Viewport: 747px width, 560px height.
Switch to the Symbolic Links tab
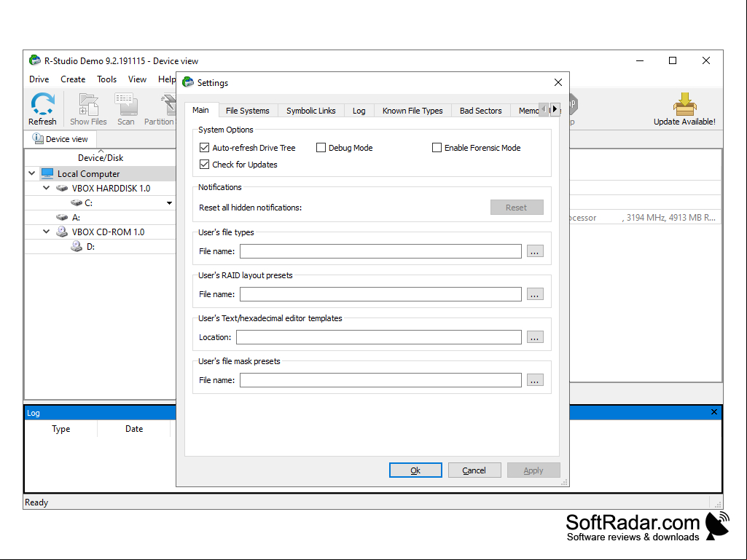pyautogui.click(x=311, y=111)
